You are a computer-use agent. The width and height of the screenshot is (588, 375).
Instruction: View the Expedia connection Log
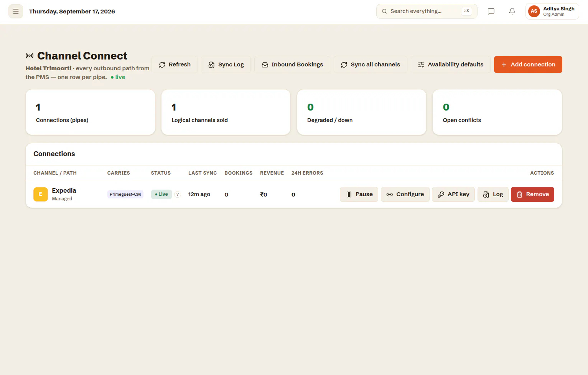(x=493, y=194)
